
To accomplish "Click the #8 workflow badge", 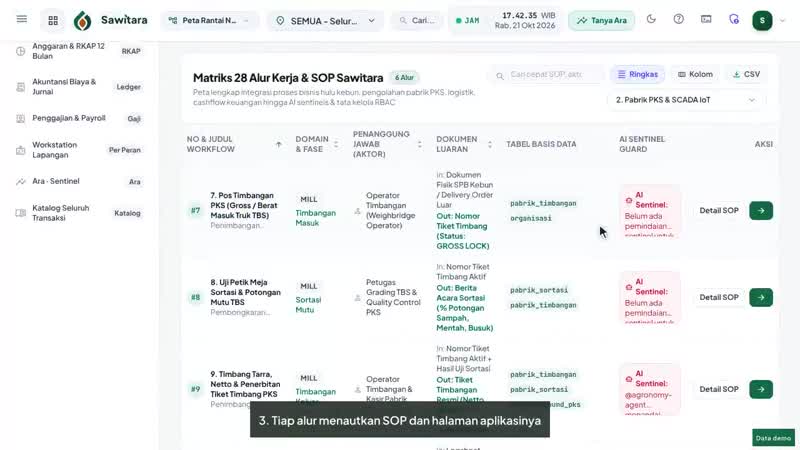I will pyautogui.click(x=195, y=297).
